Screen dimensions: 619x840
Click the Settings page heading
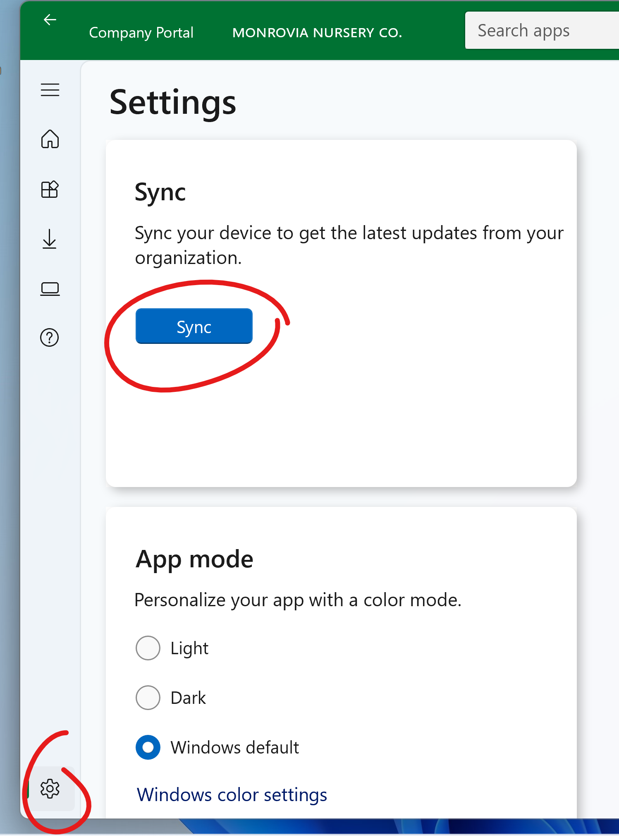click(173, 103)
